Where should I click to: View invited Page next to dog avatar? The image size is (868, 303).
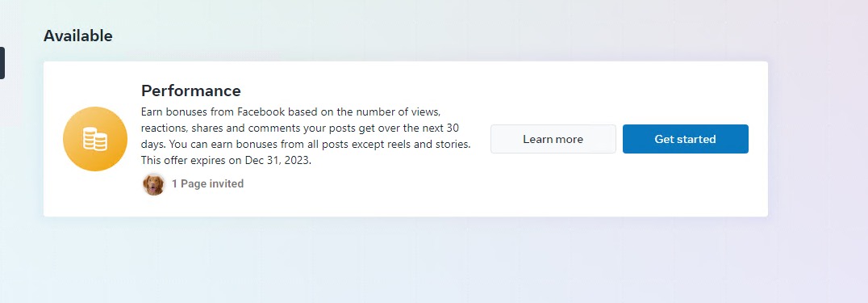[x=207, y=183]
